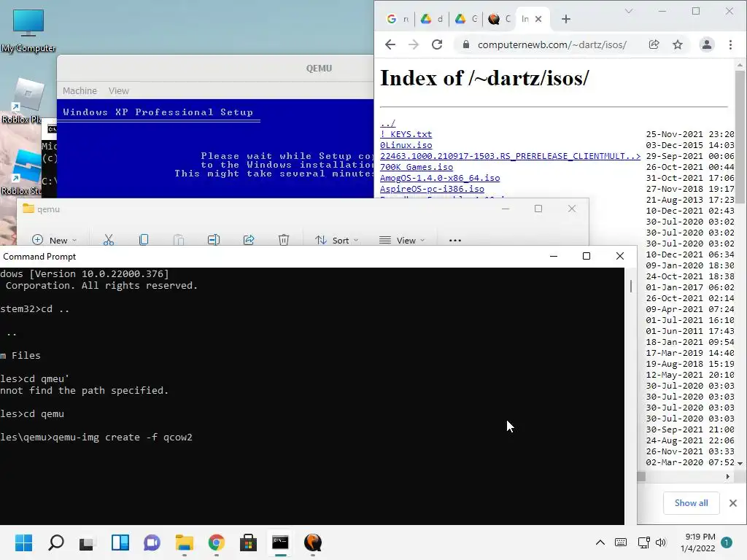Viewport: 747px width, 560px height.
Task: Open Chrome tab search chevron
Action: tap(628, 11)
